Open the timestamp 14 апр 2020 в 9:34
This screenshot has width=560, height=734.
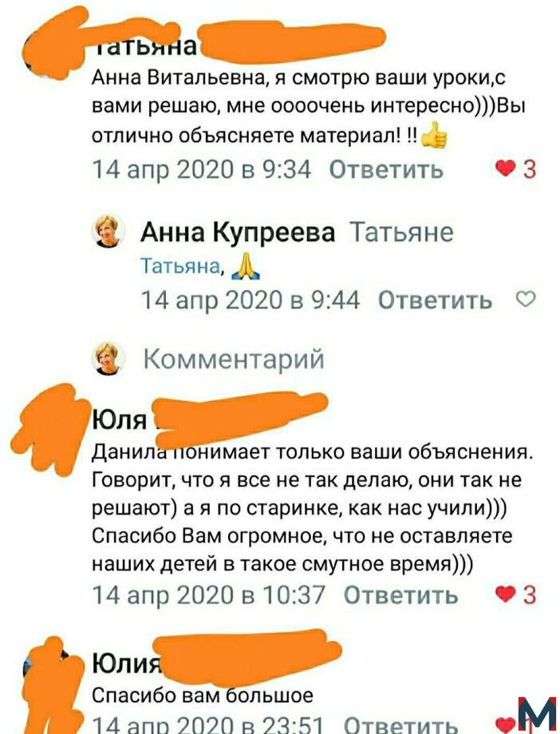pos(202,169)
